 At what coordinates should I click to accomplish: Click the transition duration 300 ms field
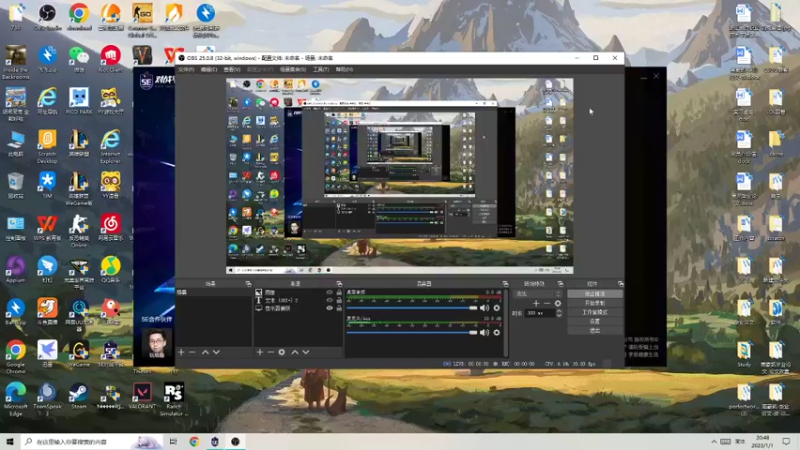(x=540, y=313)
